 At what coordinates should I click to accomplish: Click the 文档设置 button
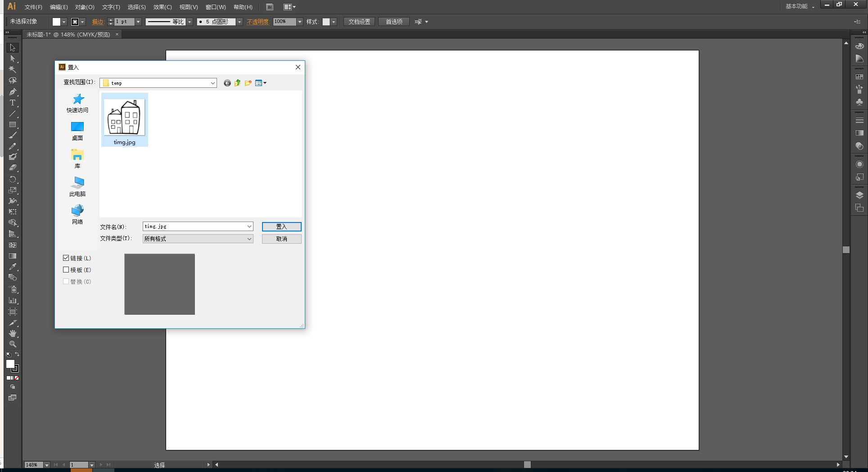[359, 21]
